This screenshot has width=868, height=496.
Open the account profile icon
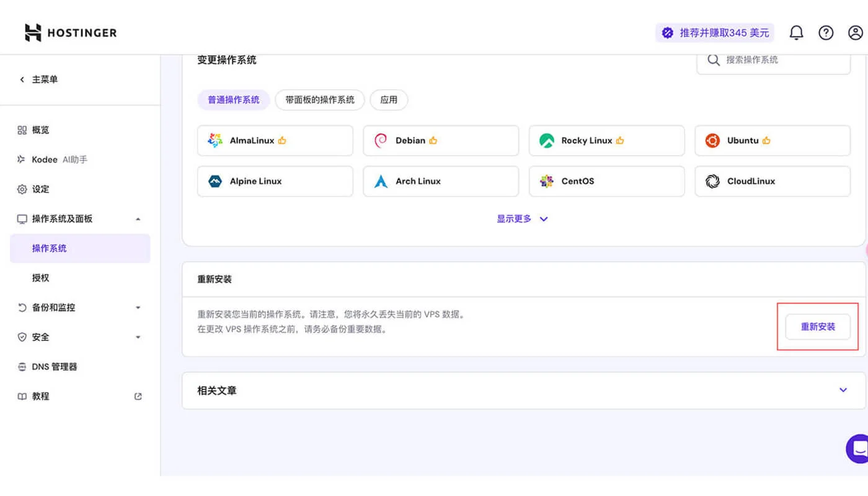point(856,32)
